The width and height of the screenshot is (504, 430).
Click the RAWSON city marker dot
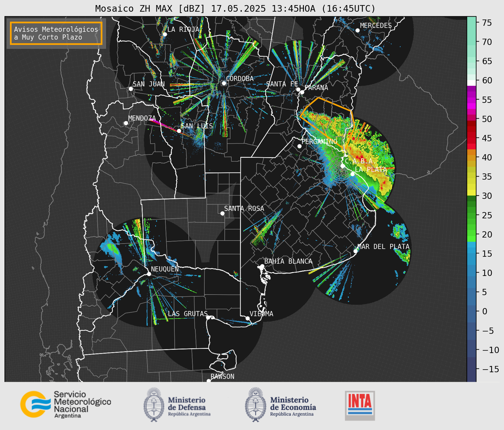[x=209, y=381]
